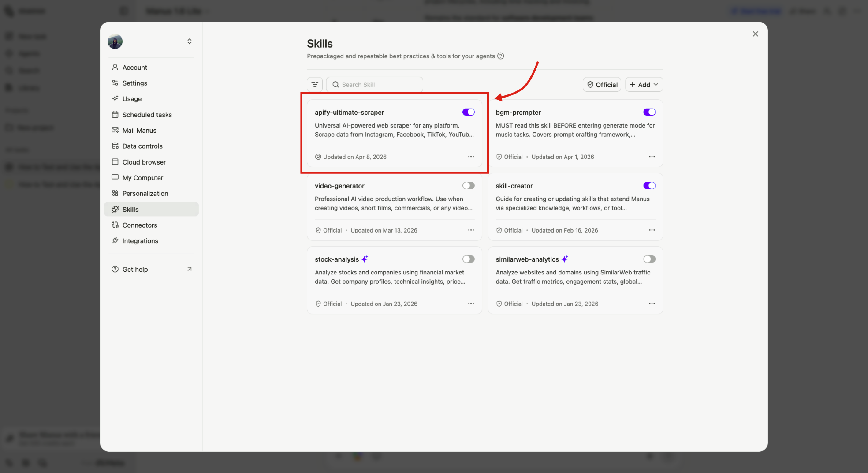This screenshot has height=473, width=868.
Task: Select the Connectors section
Action: [139, 225]
